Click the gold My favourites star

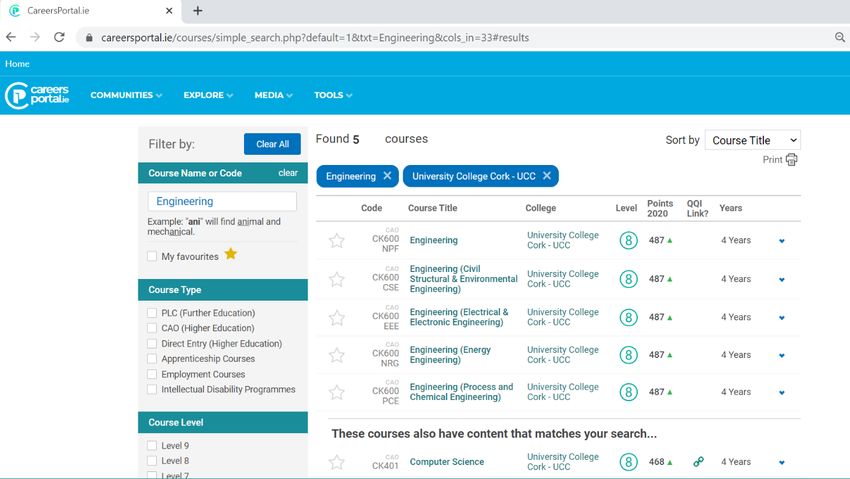230,254
